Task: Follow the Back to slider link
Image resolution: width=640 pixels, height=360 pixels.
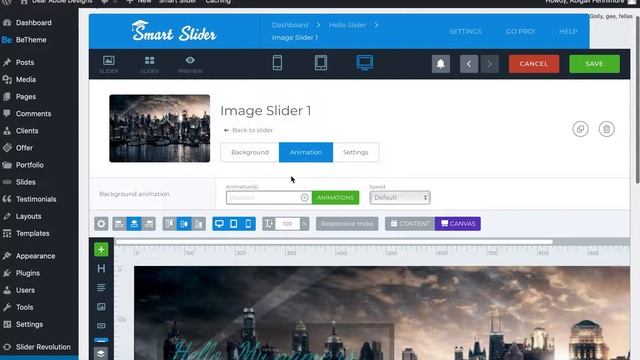Action: [248, 130]
